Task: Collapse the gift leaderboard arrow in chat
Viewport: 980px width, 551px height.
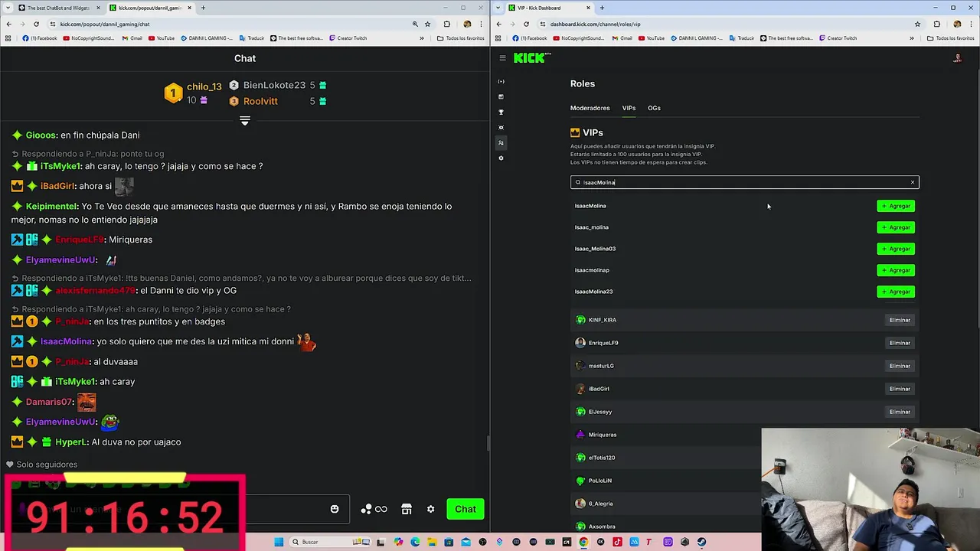Action: point(245,121)
